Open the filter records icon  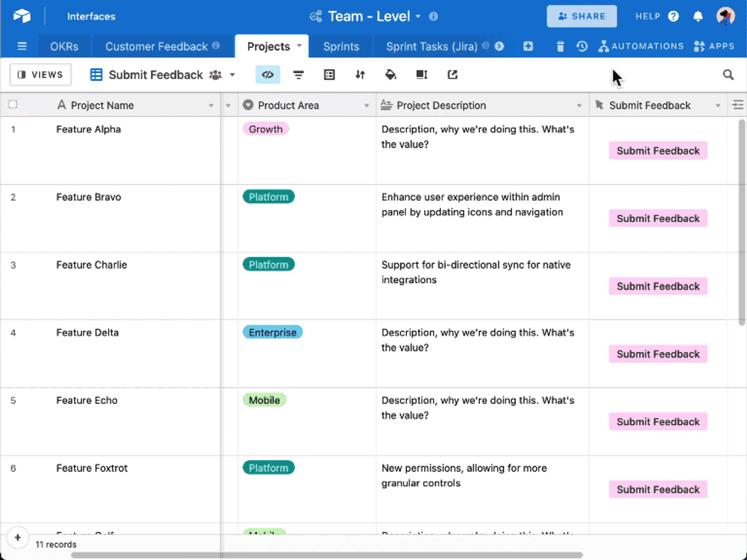[298, 75]
